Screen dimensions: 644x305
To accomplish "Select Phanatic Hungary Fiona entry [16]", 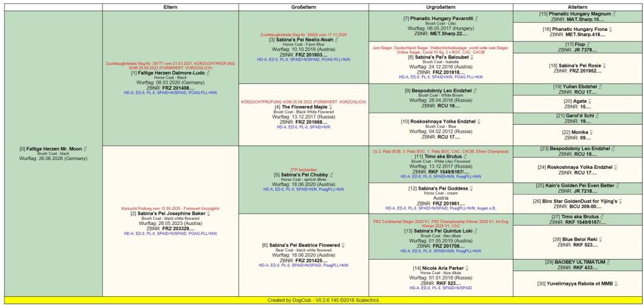I will 579,30.
